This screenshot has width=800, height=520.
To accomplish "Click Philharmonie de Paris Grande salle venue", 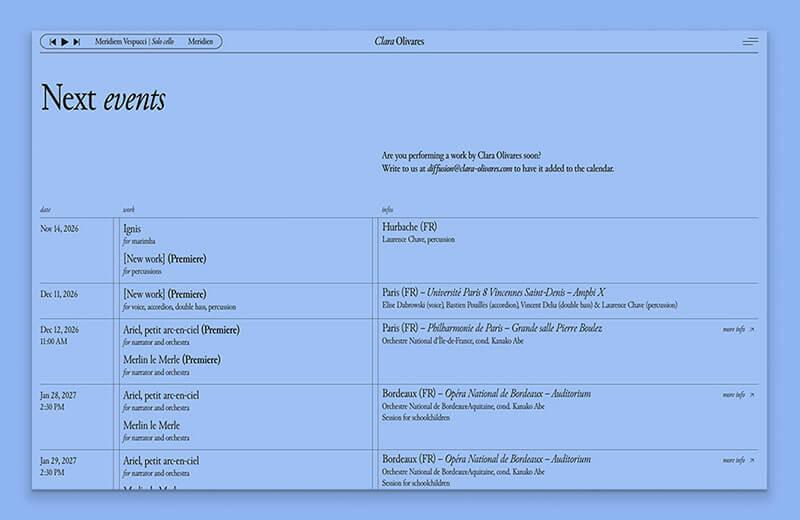I will (x=514, y=328).
